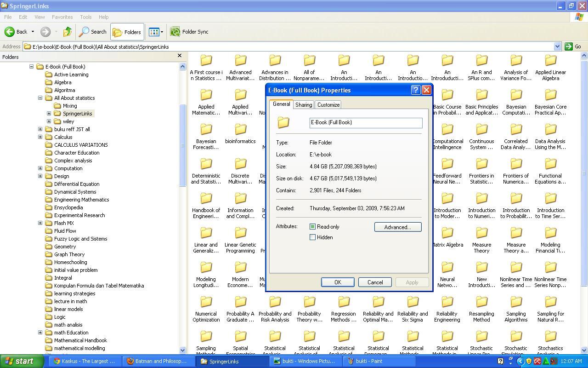Image resolution: width=588 pixels, height=368 pixels.
Task: Select the 'Regression Methods' folder icon
Action: pyautogui.click(x=344, y=302)
